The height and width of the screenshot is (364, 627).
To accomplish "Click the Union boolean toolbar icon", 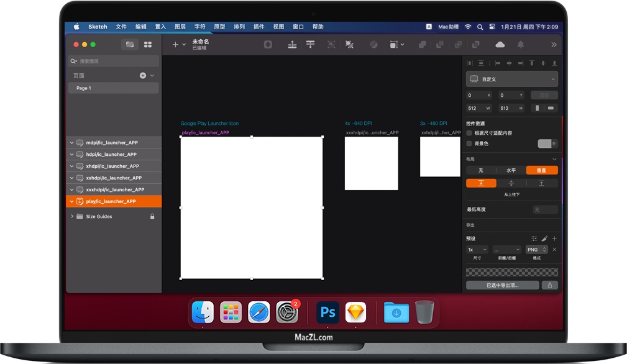I will [x=422, y=44].
